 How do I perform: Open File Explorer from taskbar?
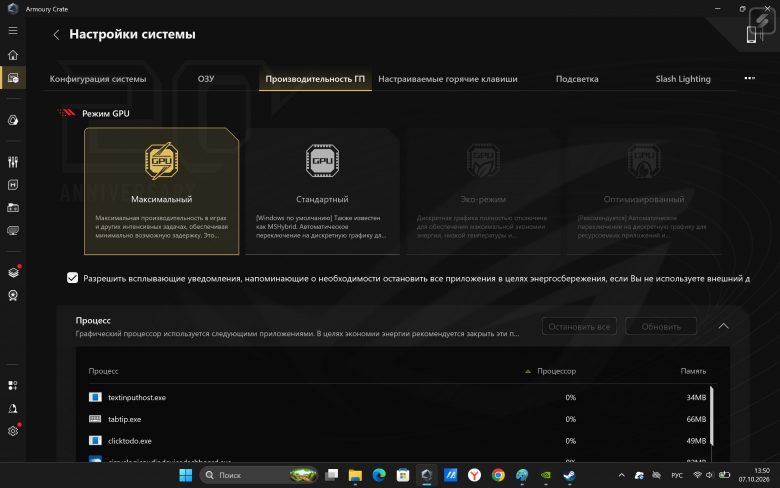tap(355, 476)
